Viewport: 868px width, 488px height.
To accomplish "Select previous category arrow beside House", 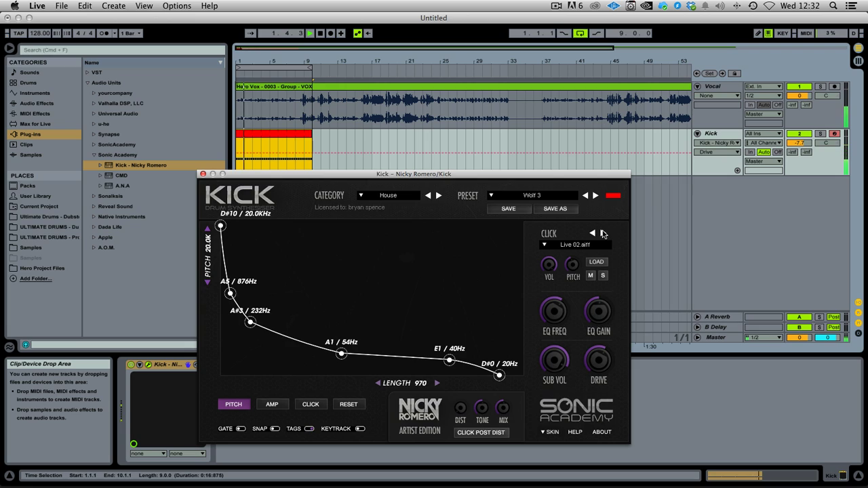I will (428, 195).
